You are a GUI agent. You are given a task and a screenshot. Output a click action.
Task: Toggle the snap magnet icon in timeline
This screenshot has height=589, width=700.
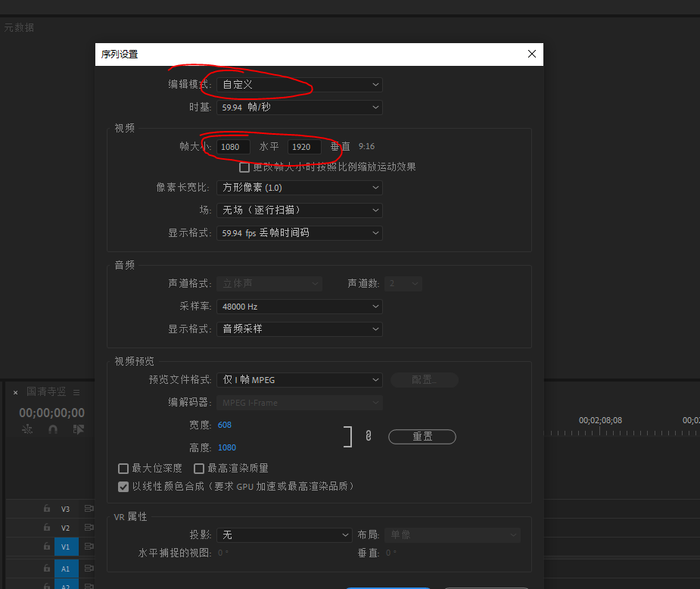click(x=53, y=429)
